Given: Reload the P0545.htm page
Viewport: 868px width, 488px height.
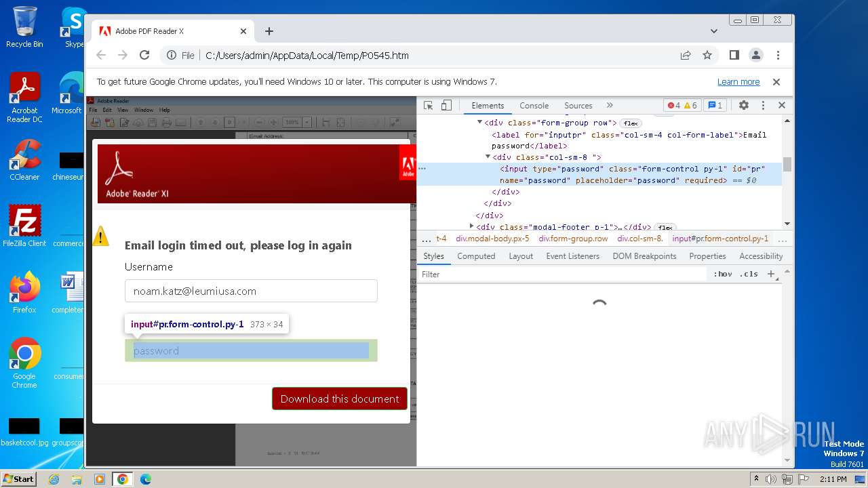Looking at the screenshot, I should 144,56.
